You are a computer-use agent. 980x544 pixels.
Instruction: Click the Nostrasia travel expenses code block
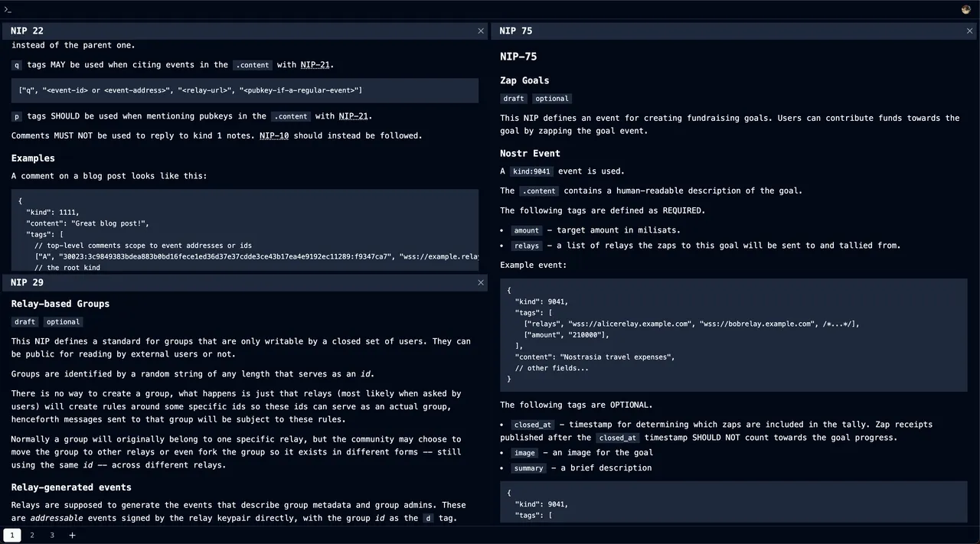pyautogui.click(x=733, y=335)
